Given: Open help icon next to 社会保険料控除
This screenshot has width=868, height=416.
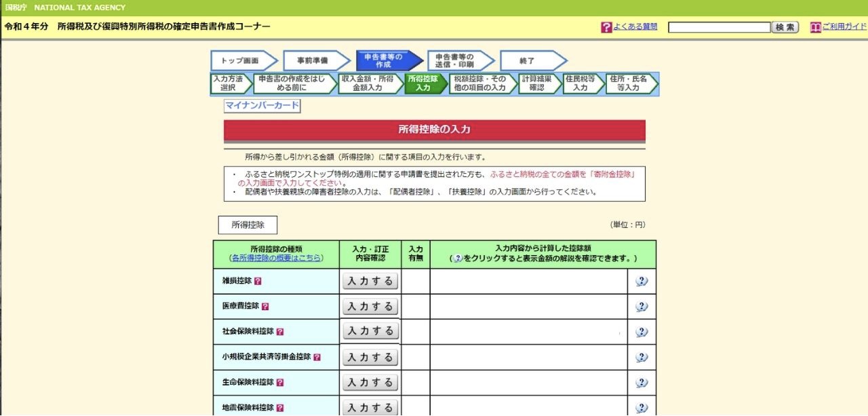Looking at the screenshot, I should click(x=280, y=332).
